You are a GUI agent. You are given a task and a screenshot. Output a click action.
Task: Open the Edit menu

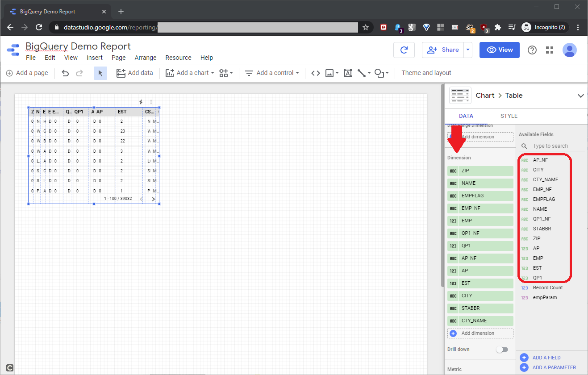pos(50,58)
